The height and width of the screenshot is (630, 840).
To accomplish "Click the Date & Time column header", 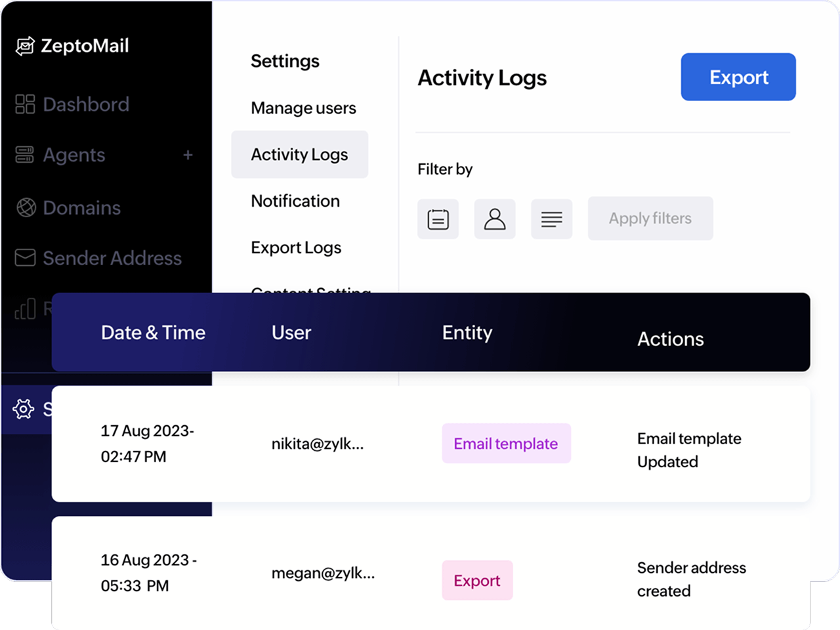I will tap(153, 333).
